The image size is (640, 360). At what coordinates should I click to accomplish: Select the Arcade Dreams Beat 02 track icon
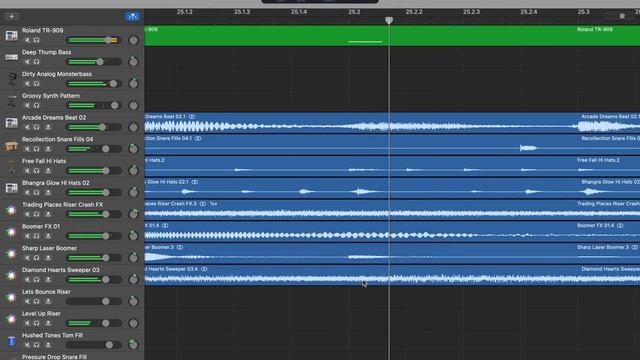11,122
